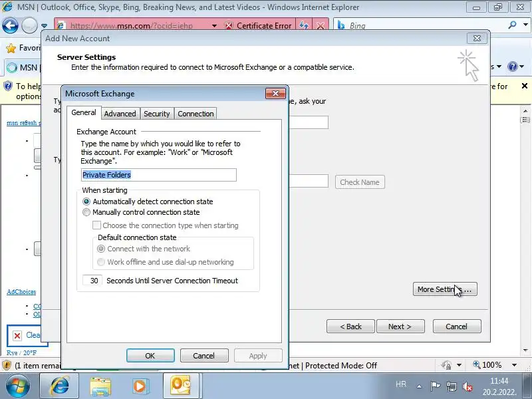The width and height of the screenshot is (532, 399).
Task: Click the muted volume tray icon
Action: tap(468, 386)
